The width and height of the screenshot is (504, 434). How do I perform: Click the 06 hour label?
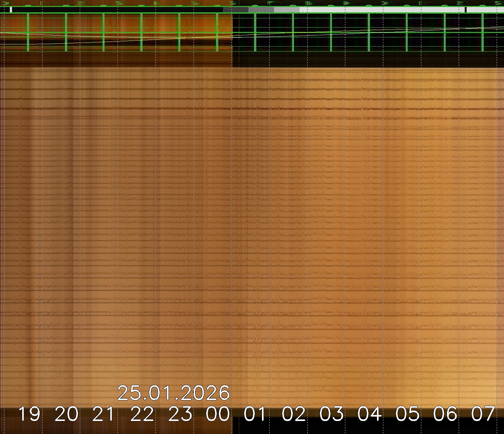click(x=445, y=414)
